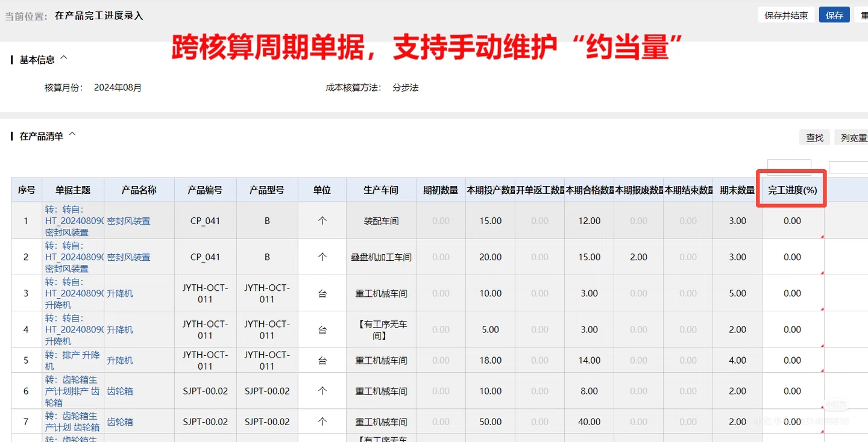
Task: Click the 期末数量 column header
Action: point(737,190)
